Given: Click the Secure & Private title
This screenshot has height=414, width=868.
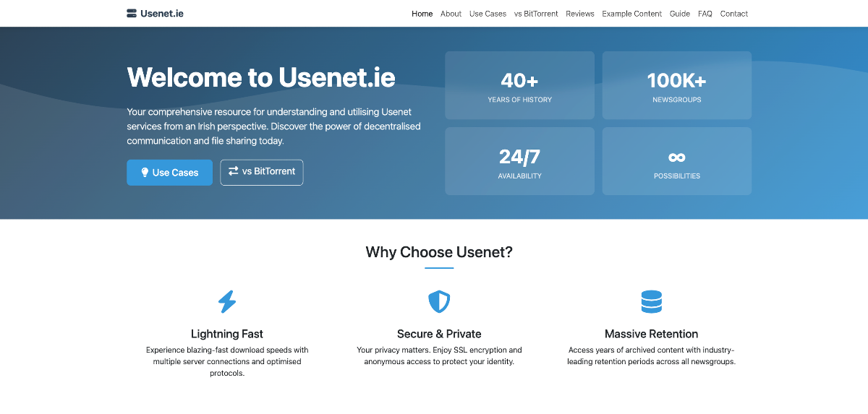Looking at the screenshot, I should 439,334.
